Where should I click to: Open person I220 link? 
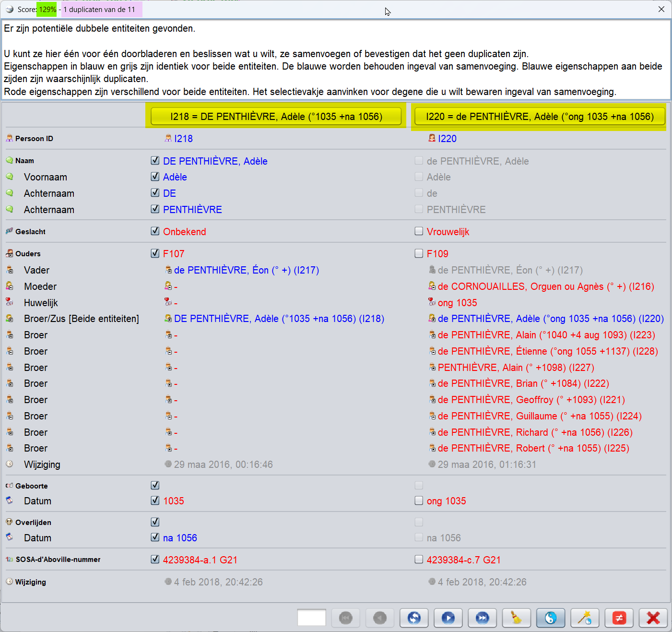coord(447,139)
